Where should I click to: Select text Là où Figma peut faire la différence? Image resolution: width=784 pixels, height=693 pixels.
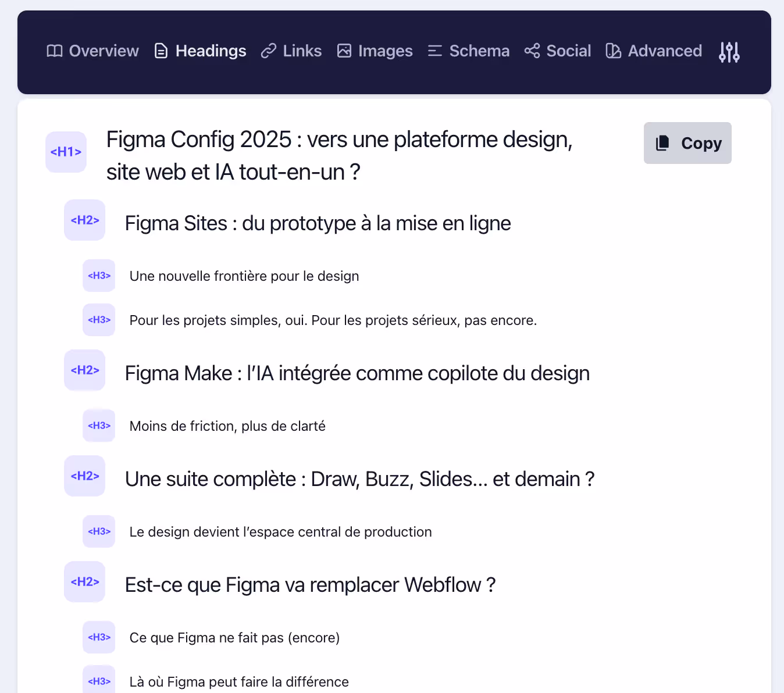[239, 682]
